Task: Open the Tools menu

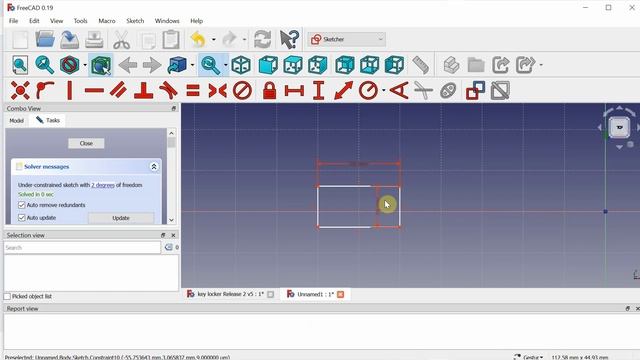Action: 80,21
